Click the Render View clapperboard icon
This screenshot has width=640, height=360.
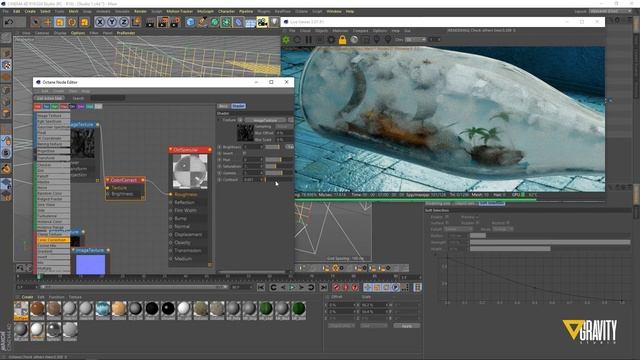click(x=150, y=22)
